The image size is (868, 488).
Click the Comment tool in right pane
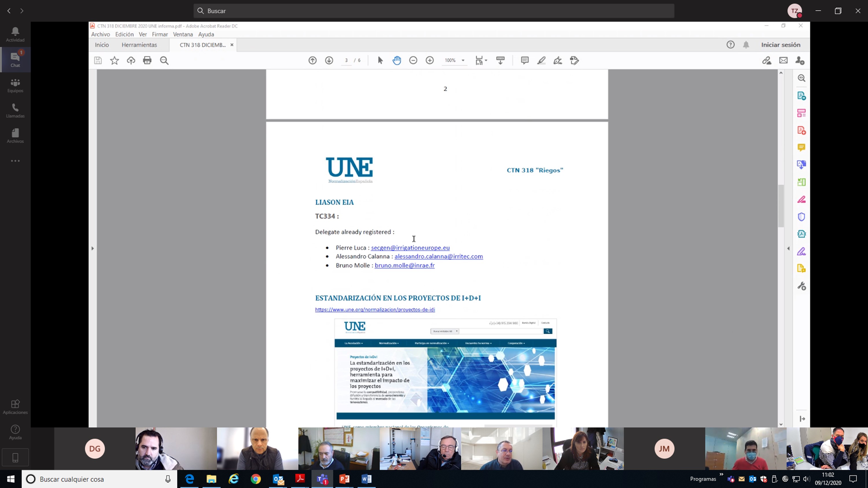click(x=801, y=148)
